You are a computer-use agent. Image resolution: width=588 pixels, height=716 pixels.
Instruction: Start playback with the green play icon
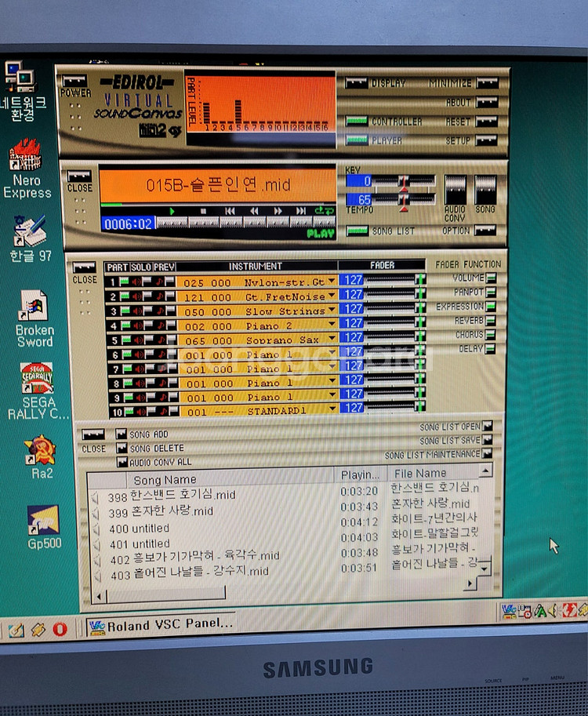172,211
